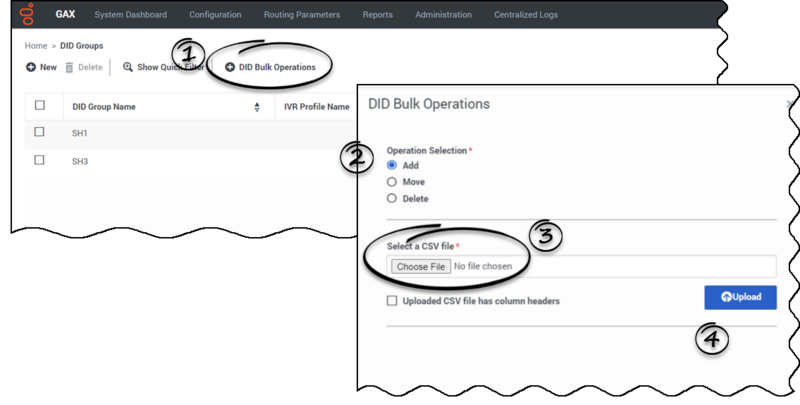Click the Choose File button
800x405 pixels.
pos(420,267)
